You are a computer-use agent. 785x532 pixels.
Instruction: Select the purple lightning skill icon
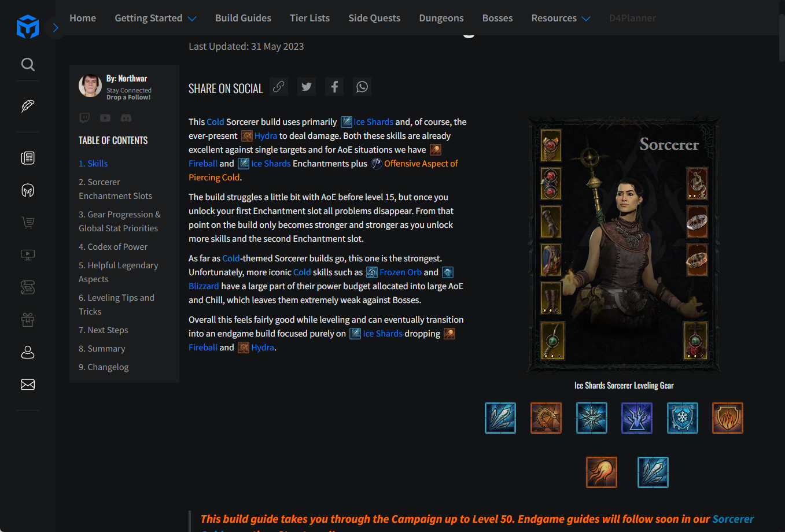pyautogui.click(x=637, y=418)
